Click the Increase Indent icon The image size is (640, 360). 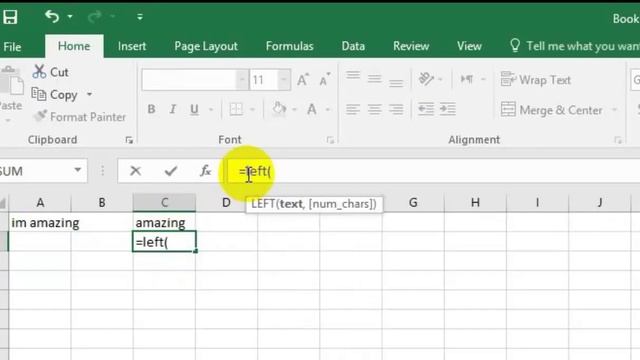(x=448, y=109)
